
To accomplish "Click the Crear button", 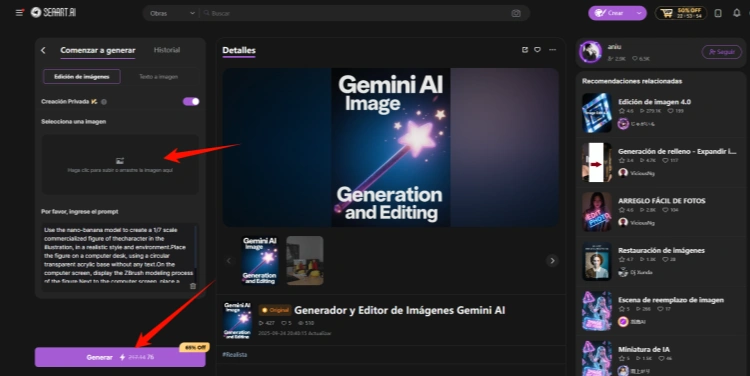I will 610,13.
